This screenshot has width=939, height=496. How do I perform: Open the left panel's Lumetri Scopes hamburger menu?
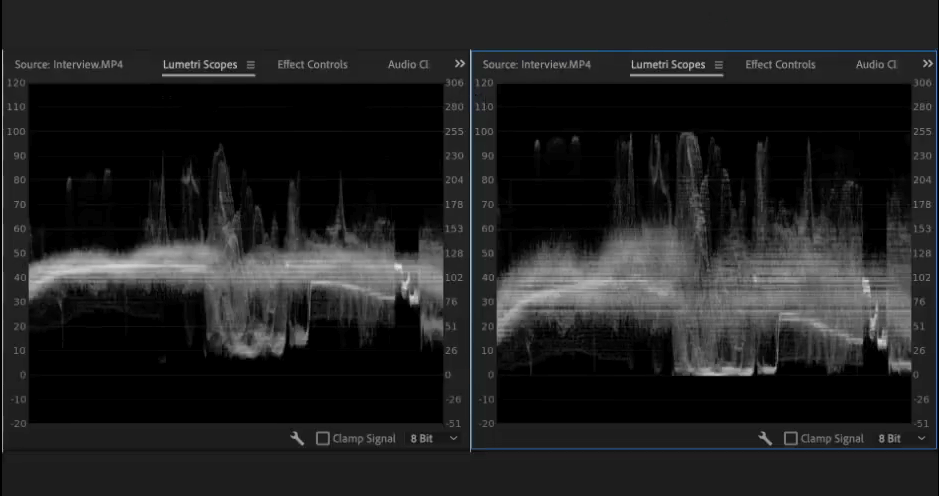[x=251, y=65]
